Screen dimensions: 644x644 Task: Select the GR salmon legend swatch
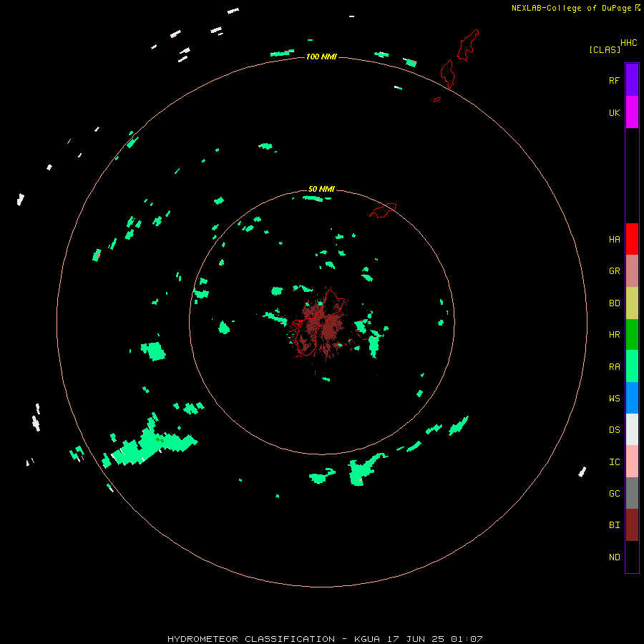coord(632,271)
